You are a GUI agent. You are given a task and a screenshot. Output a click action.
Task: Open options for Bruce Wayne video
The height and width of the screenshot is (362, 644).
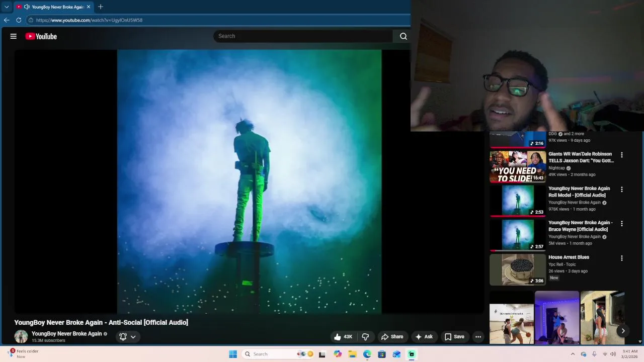click(622, 224)
